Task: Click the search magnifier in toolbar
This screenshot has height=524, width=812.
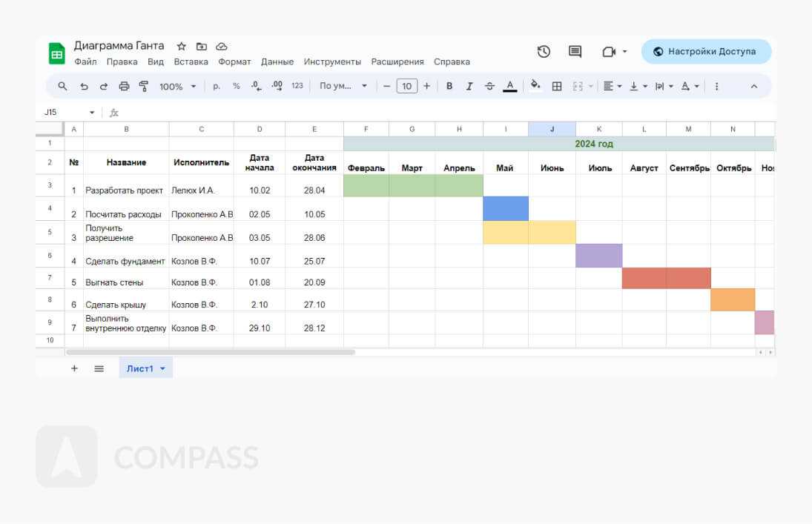Action: pos(63,87)
